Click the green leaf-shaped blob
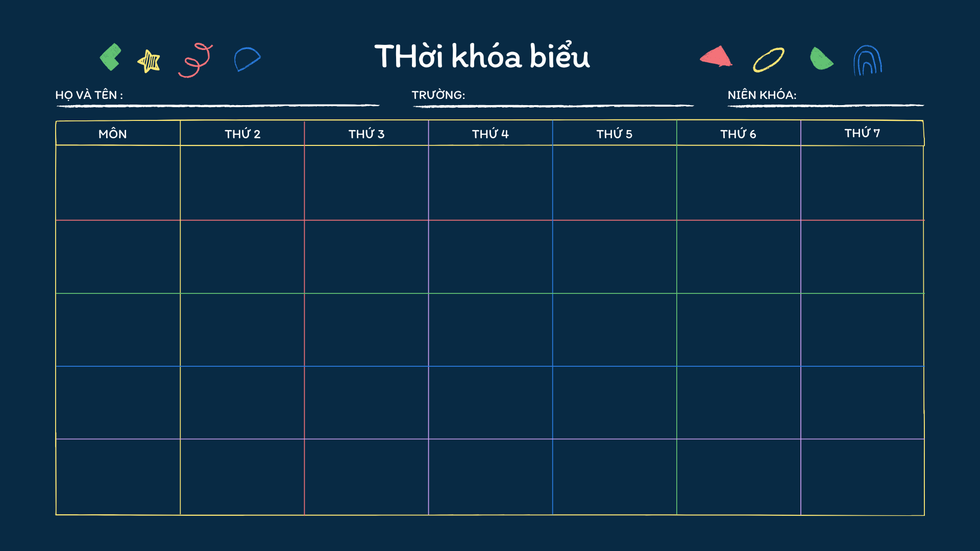980x551 pixels. [822, 58]
